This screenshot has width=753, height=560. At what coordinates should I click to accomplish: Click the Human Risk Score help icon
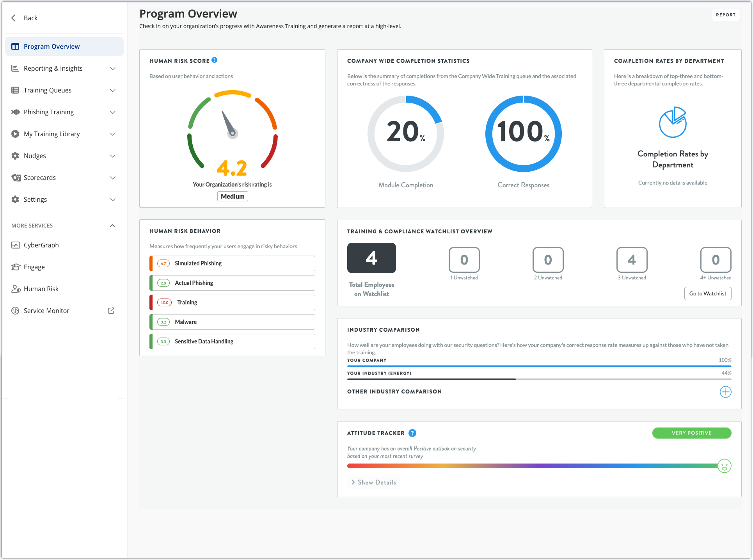click(x=214, y=60)
